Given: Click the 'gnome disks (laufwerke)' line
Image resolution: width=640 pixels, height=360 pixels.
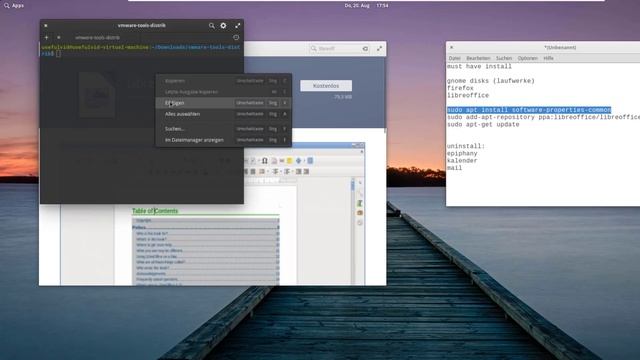Looking at the screenshot, I should (491, 81).
